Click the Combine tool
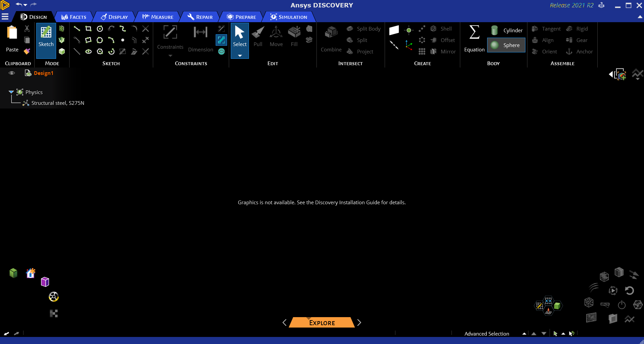 (x=331, y=39)
